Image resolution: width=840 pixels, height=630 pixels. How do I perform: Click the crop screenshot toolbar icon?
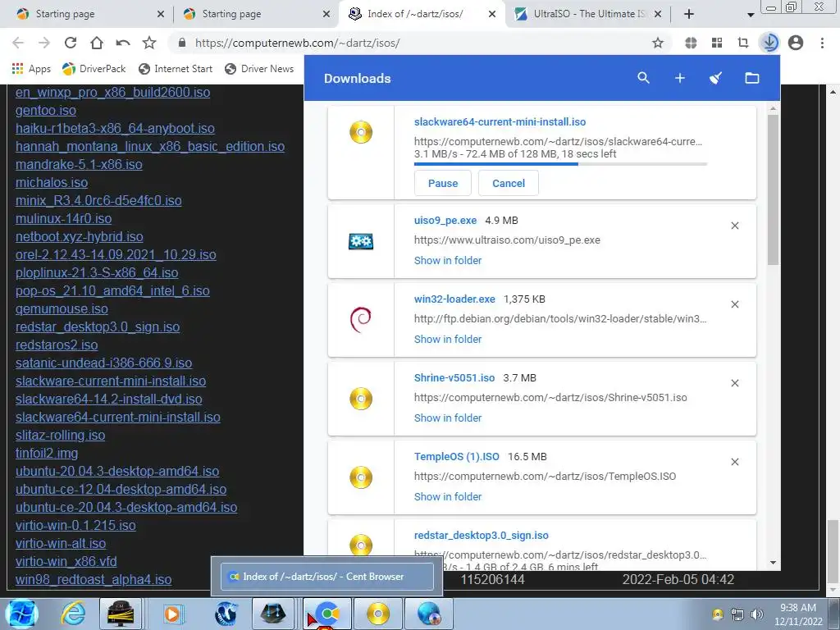pos(743,43)
